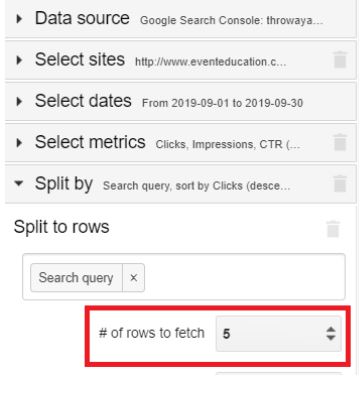
Task: Decrease rows to fetch using down arrow
Action: point(331,338)
